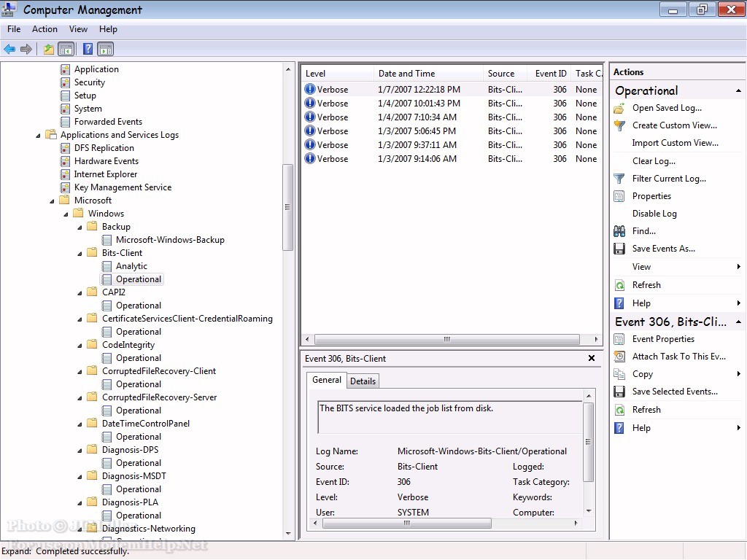Click the Attach Task To This Event icon
Screen dimensions: 747x560
click(x=619, y=357)
